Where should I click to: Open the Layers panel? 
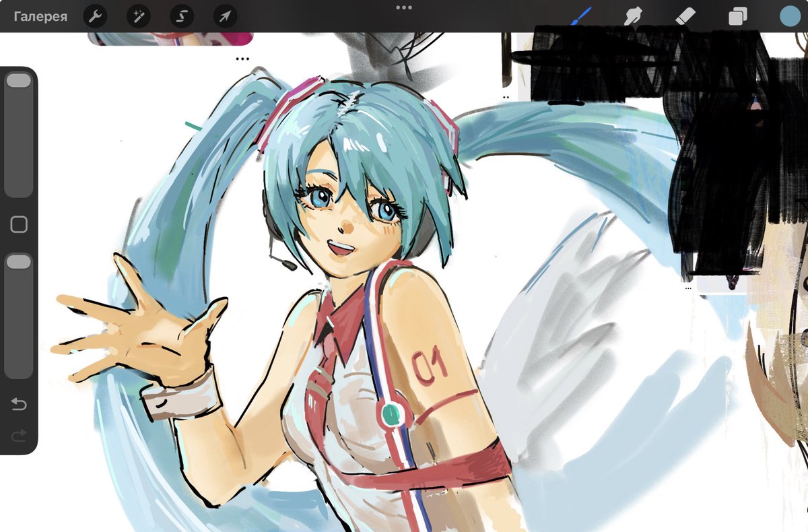[x=737, y=16]
